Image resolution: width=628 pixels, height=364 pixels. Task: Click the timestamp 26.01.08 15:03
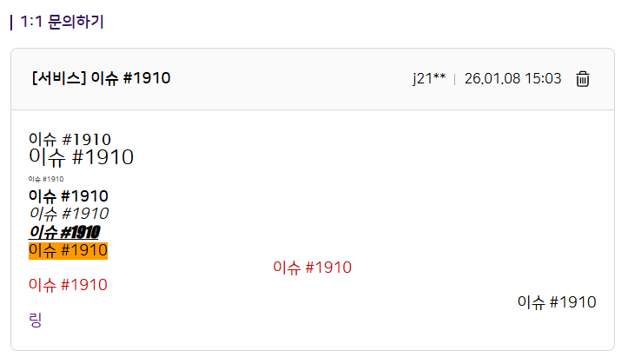pyautogui.click(x=512, y=79)
